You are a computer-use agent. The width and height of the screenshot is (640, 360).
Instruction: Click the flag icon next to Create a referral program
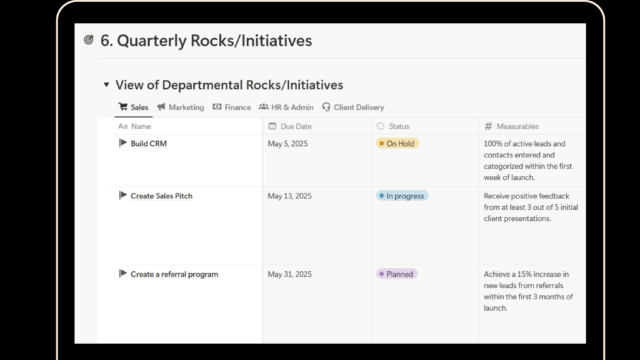click(x=123, y=273)
